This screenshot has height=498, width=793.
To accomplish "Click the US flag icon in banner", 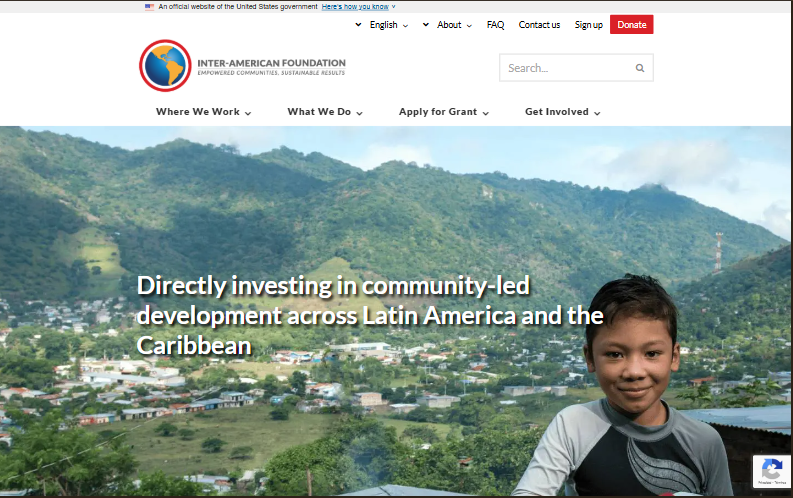I will pos(149,7).
